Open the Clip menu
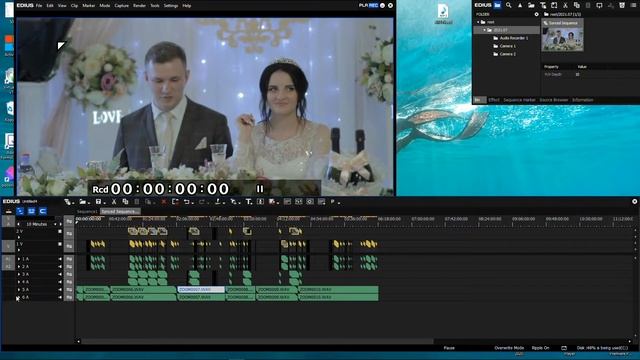Viewport: 640px width, 360px height. [x=74, y=6]
